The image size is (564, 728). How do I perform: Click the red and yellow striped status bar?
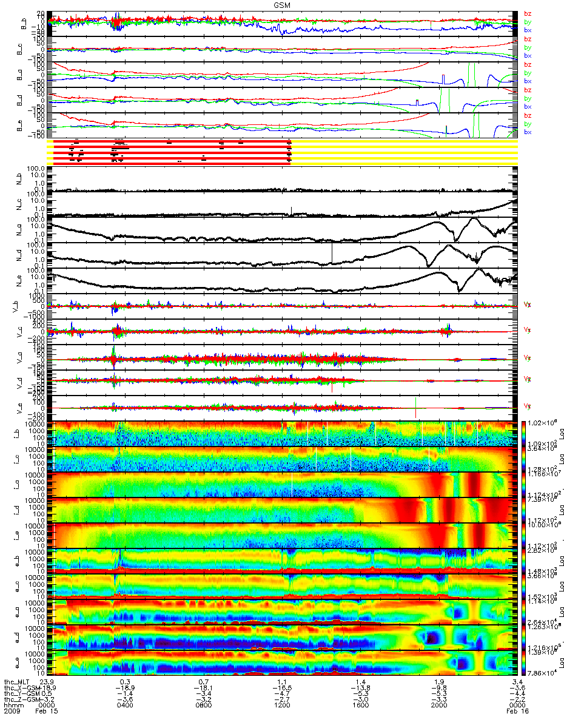(282, 152)
